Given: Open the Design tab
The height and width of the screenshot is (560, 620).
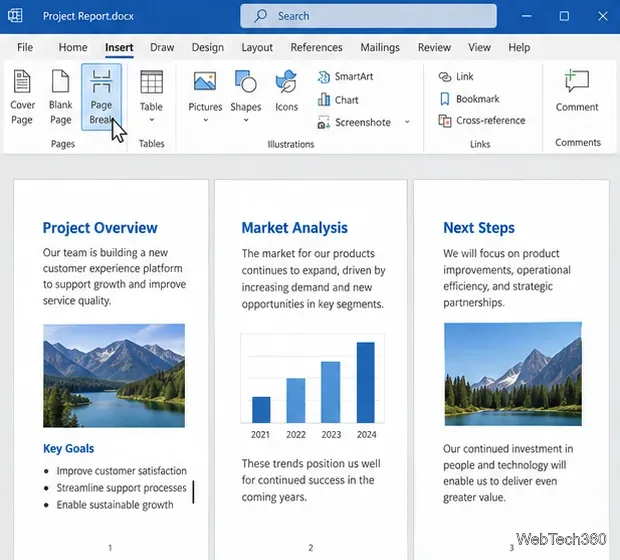Looking at the screenshot, I should click(x=208, y=47).
